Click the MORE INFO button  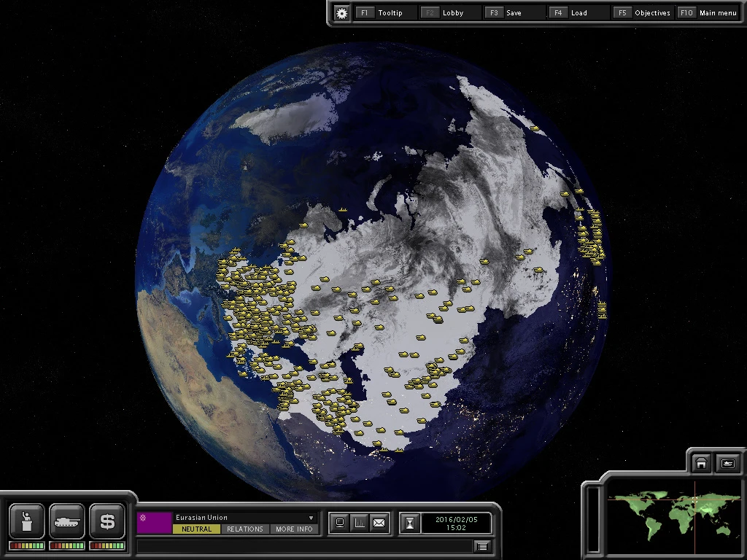tap(294, 529)
